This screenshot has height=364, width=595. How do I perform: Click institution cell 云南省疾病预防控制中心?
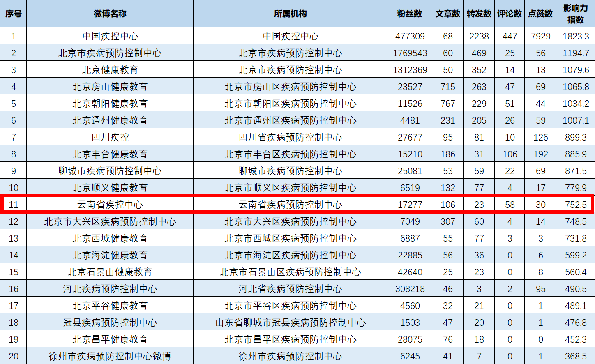[x=291, y=205]
